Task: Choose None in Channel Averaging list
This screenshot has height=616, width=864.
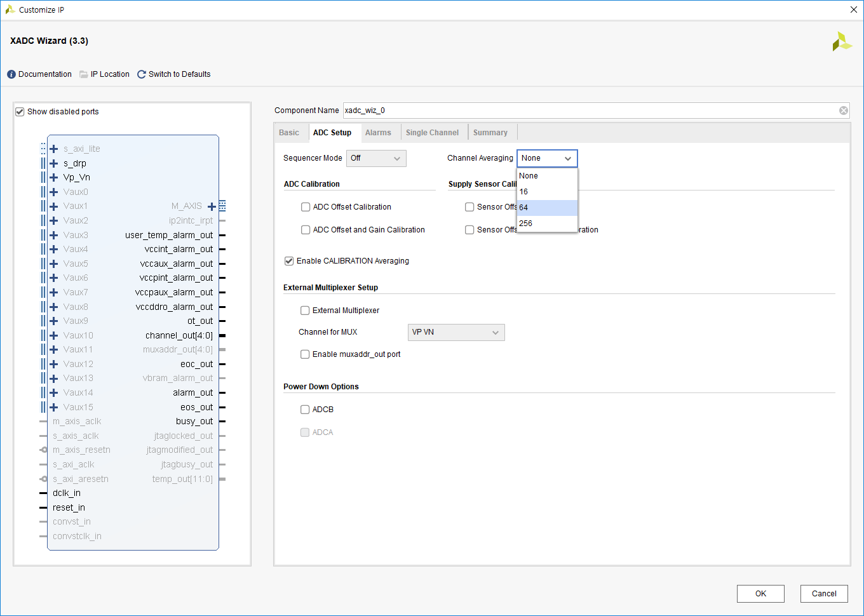Action: click(x=547, y=176)
